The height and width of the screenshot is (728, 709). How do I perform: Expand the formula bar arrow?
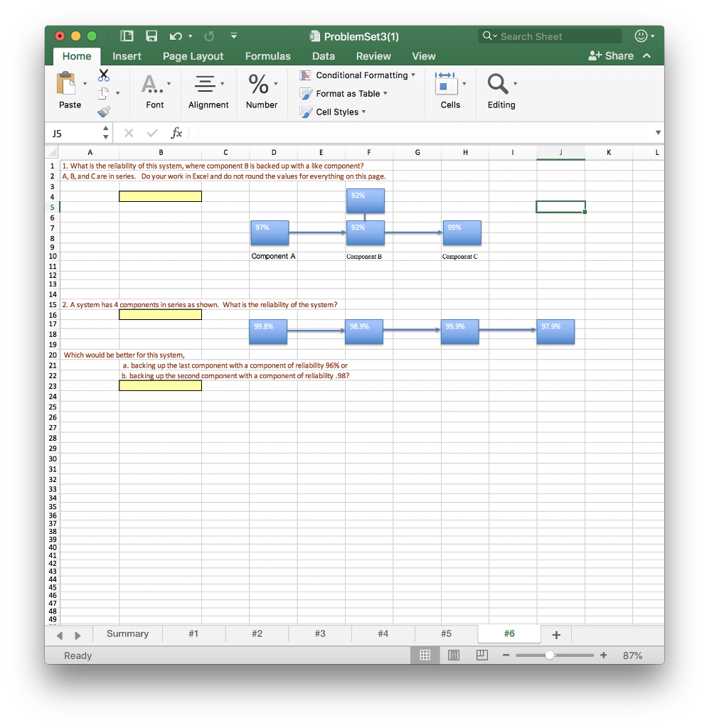658,133
